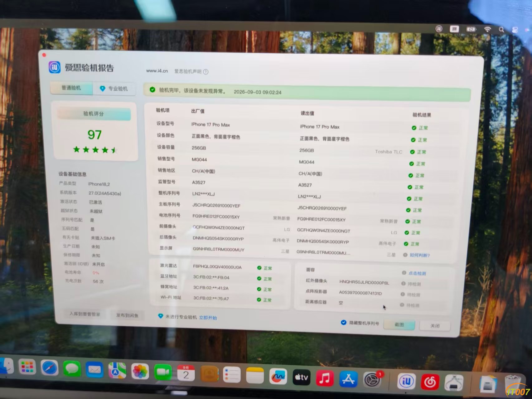Screen dimensions: 532x399
Task: Open System Information app in Dock
Action: click(x=454, y=383)
